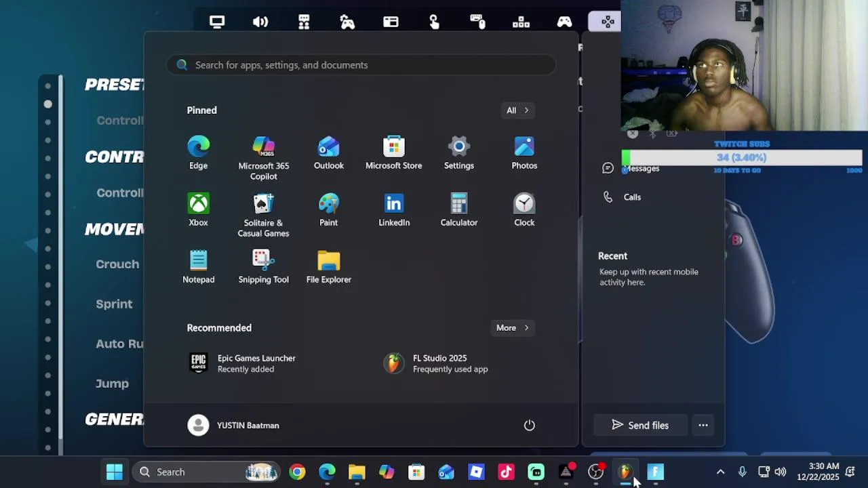Viewport: 868px width, 488px height.
Task: Open Copilot from the taskbar
Action: [x=387, y=472]
